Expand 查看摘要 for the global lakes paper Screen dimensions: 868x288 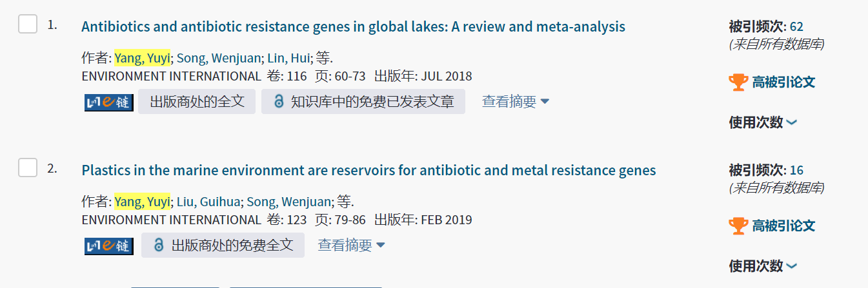pyautogui.click(x=515, y=102)
